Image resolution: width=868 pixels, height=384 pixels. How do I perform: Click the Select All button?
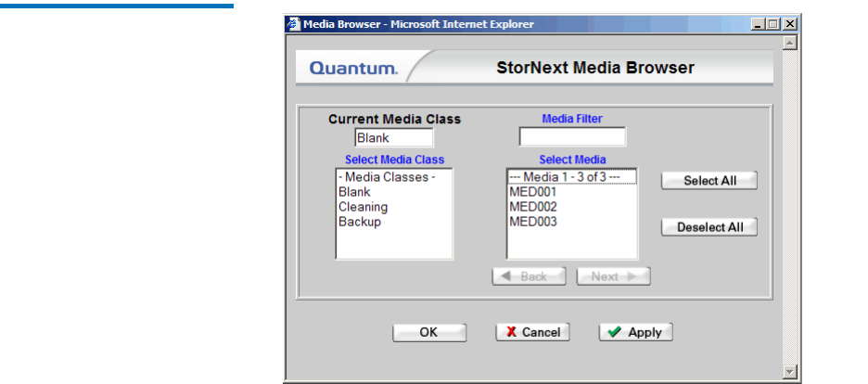(709, 181)
